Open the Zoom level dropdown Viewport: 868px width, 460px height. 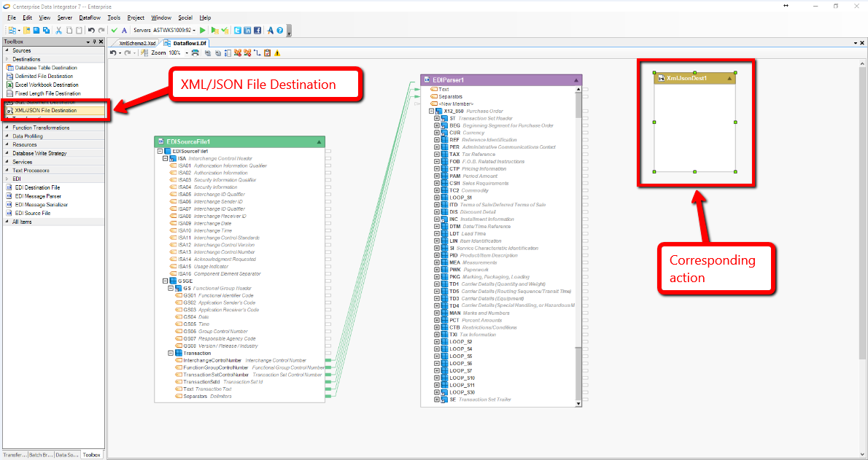coord(186,52)
